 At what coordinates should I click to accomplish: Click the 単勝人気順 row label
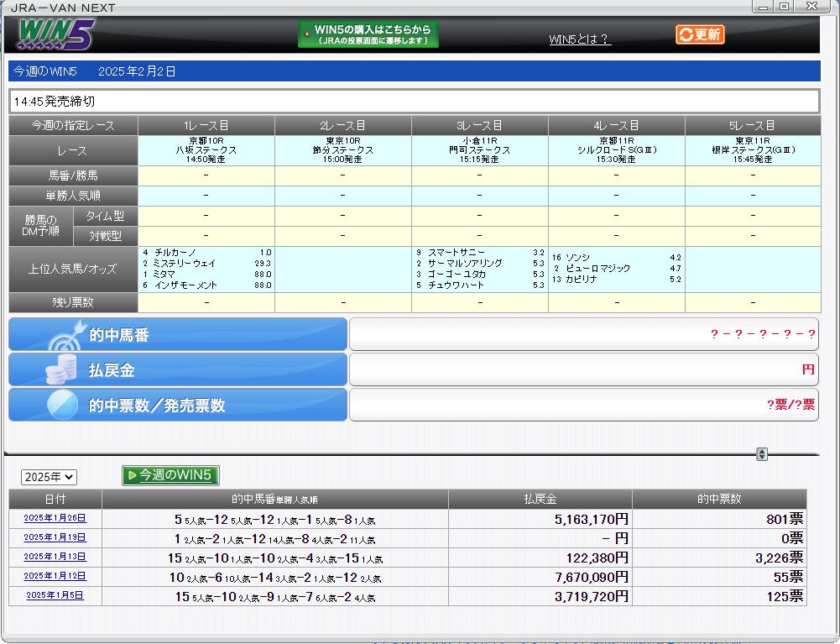pyautogui.click(x=73, y=196)
